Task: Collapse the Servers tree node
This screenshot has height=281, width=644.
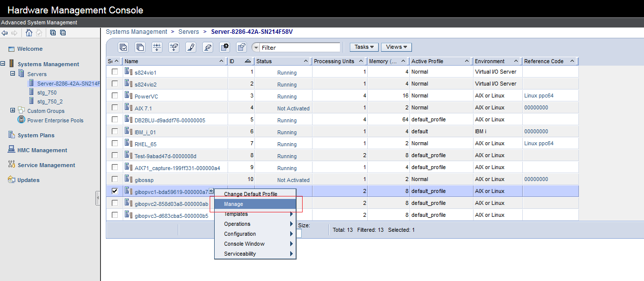Action: coord(13,74)
